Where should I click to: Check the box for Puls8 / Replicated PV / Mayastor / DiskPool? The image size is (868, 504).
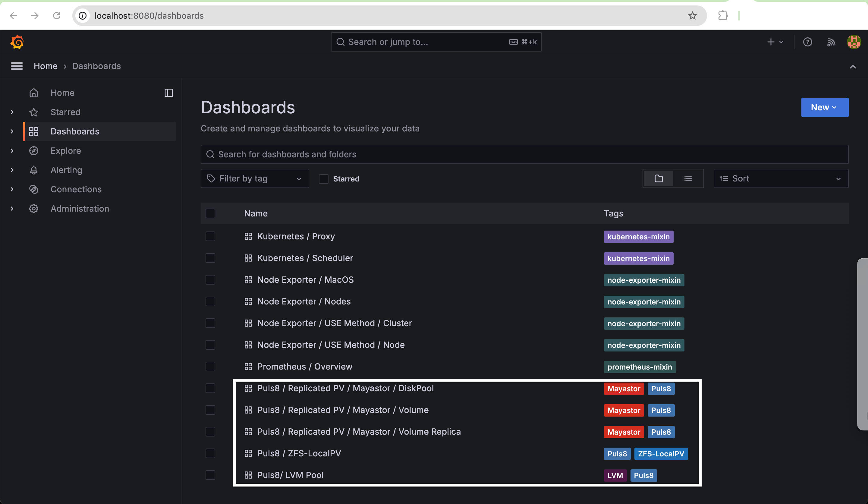point(210,388)
